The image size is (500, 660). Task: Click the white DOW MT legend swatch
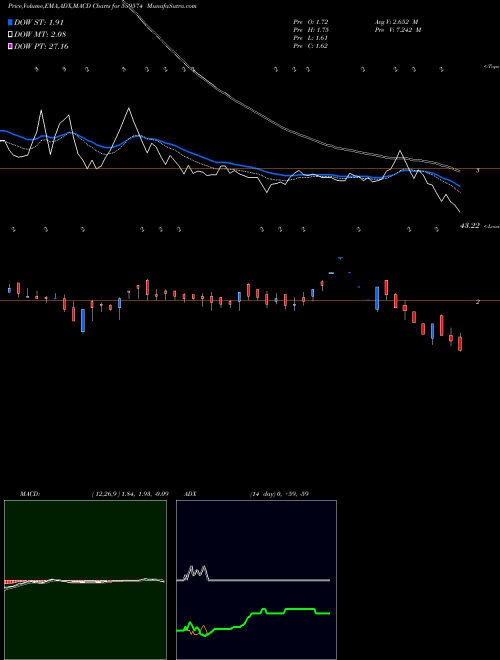pos(10,35)
